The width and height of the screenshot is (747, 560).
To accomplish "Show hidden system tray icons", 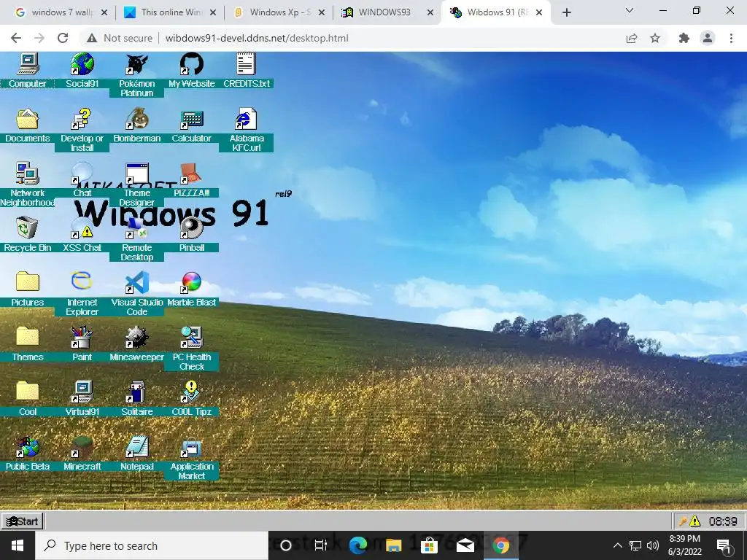I will 617,545.
